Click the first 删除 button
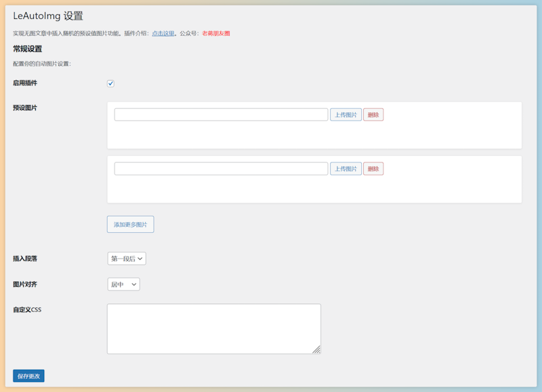This screenshot has height=392, width=542. tap(373, 115)
